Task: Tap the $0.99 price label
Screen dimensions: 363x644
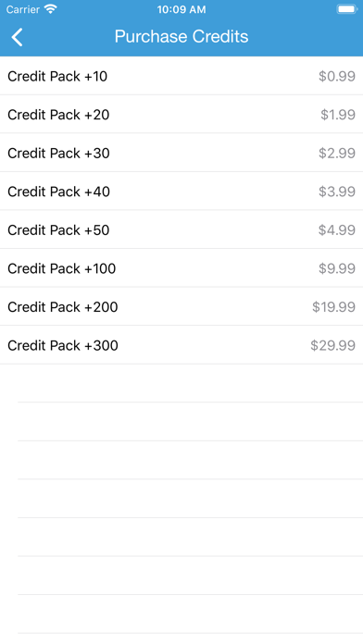Action: (337, 77)
